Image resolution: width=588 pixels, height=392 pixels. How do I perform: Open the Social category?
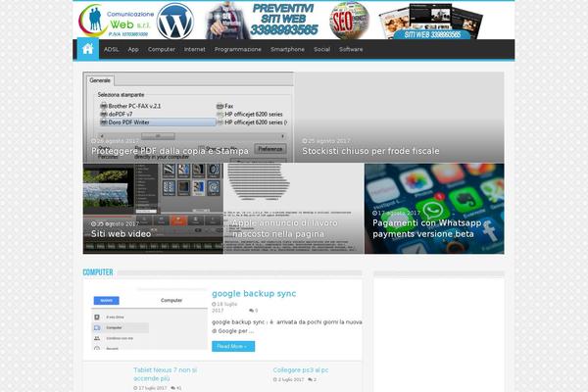pyautogui.click(x=321, y=49)
